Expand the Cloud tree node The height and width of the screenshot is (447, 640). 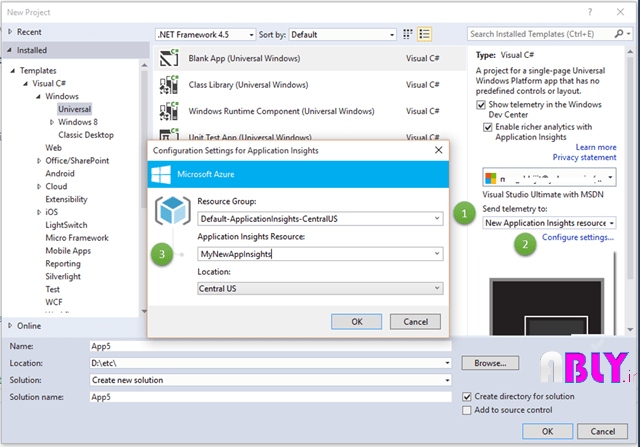point(39,187)
